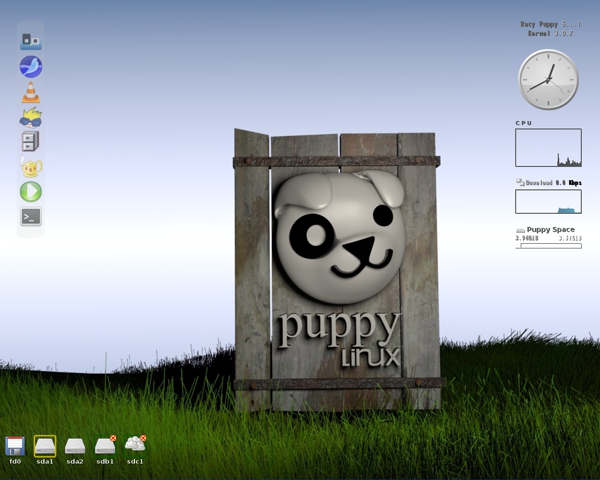Viewport: 600px width, 480px height.
Task: Click the 'Kernel' version text
Action: [550, 33]
